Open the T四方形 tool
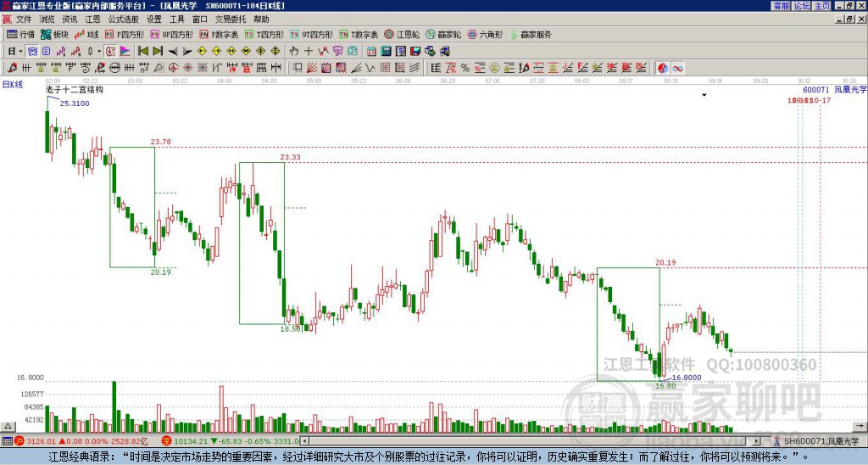The height and width of the screenshot is (465, 868). [x=264, y=34]
